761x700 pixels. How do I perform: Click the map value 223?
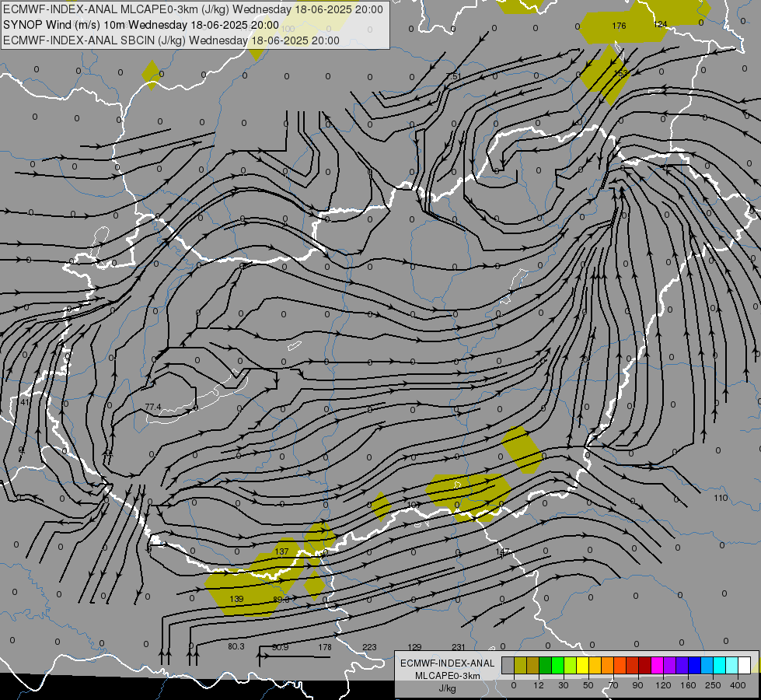369,647
